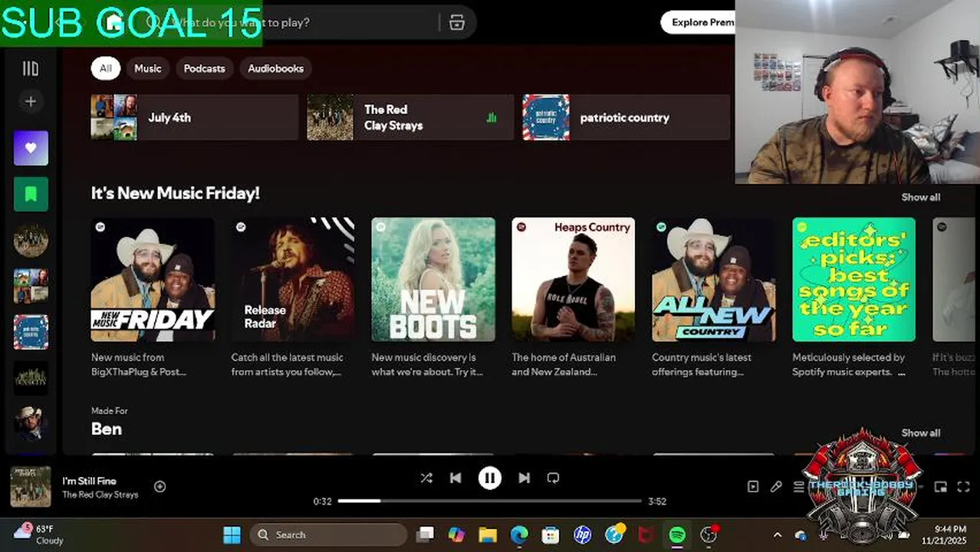Skip to next track
The width and height of the screenshot is (980, 552).
coord(524,478)
